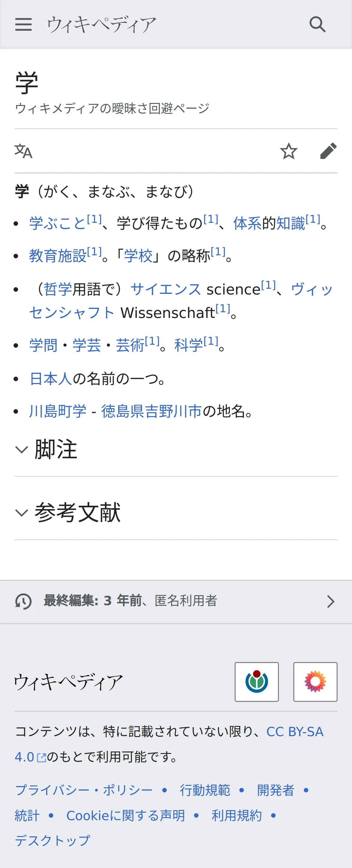Viewport: 352px width, 868px height.
Task: Open the hamburger main menu
Action: 23,25
